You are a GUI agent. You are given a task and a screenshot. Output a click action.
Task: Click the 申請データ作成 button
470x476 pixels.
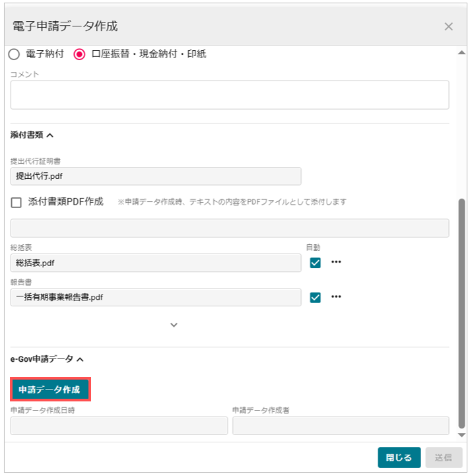(50, 389)
